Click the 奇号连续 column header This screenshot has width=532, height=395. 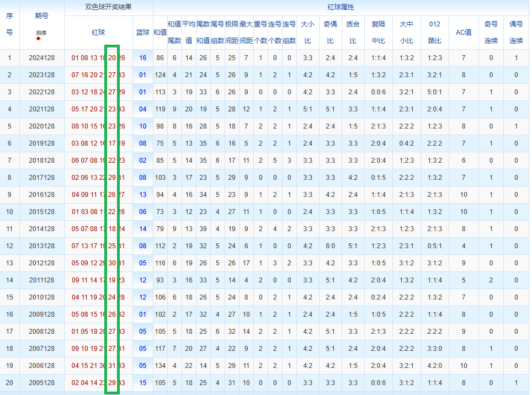(x=491, y=33)
